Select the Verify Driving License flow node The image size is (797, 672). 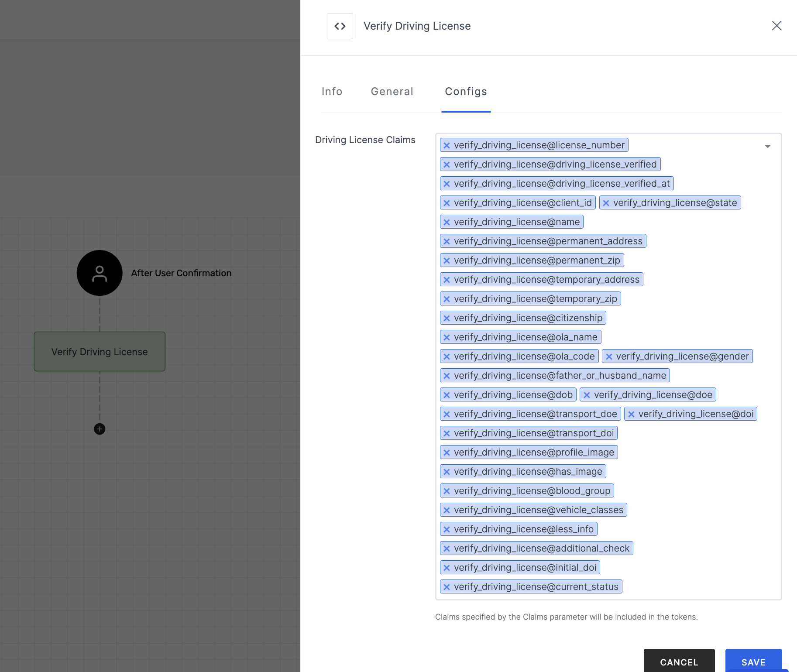tap(100, 352)
